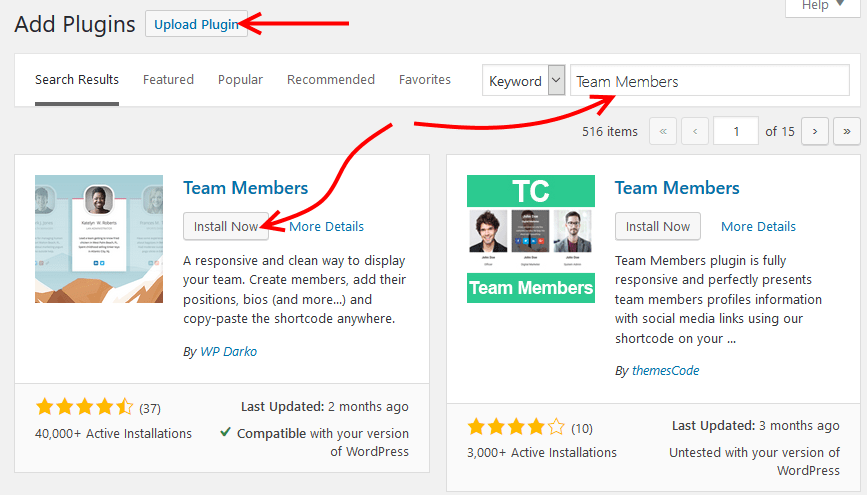Open the Recommended tab
The width and height of the screenshot is (867, 495).
(331, 80)
